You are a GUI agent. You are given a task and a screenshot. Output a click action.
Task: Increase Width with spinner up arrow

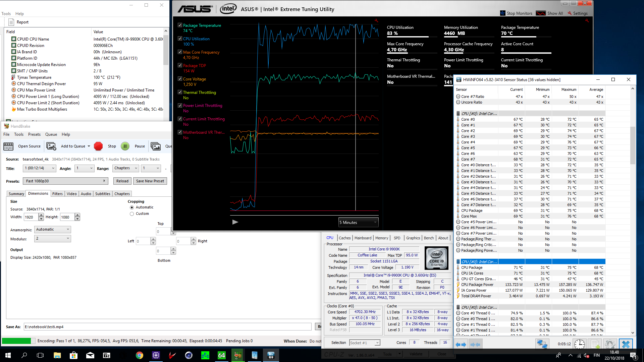coord(41,215)
